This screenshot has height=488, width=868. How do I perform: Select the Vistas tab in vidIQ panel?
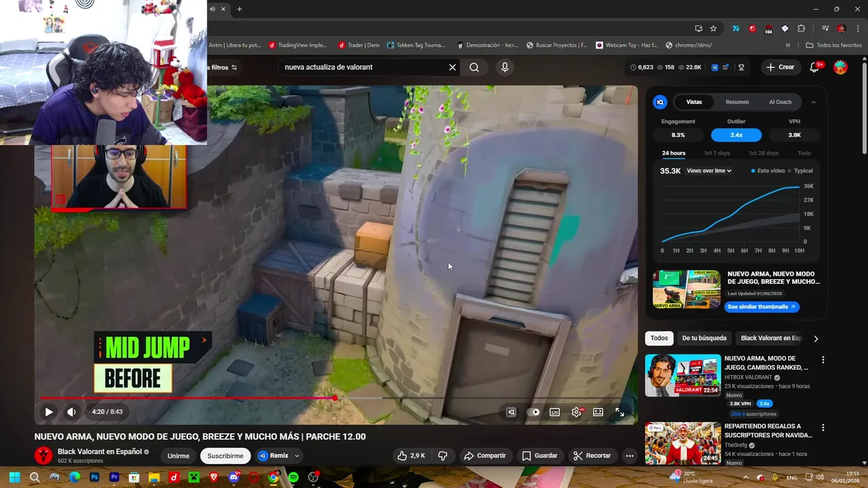coord(694,102)
